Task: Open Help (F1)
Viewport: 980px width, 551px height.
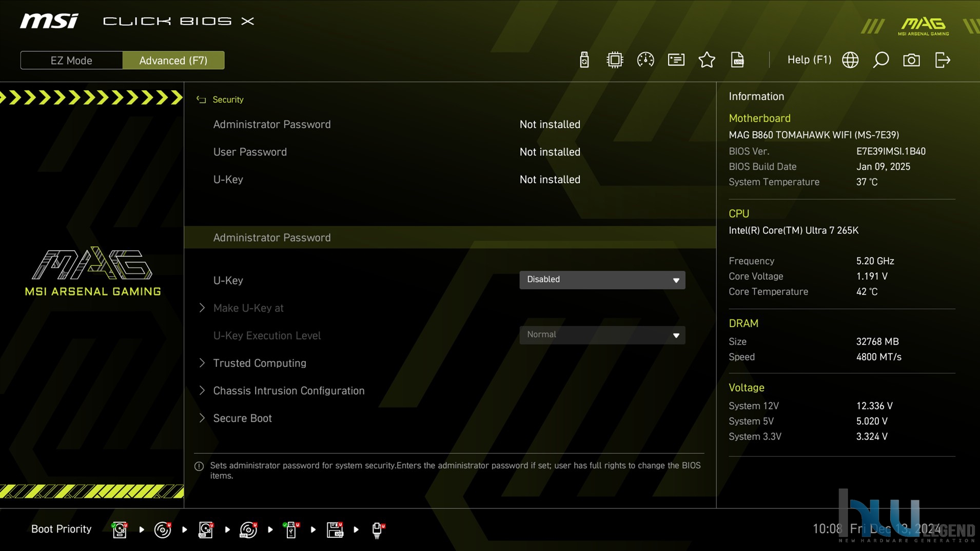Action: point(809,60)
